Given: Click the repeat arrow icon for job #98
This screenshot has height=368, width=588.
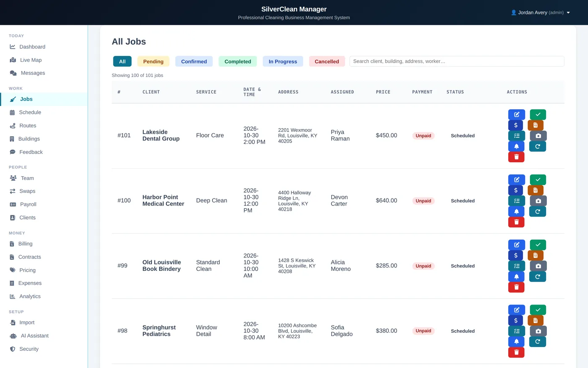Looking at the screenshot, I should pyautogui.click(x=538, y=342).
